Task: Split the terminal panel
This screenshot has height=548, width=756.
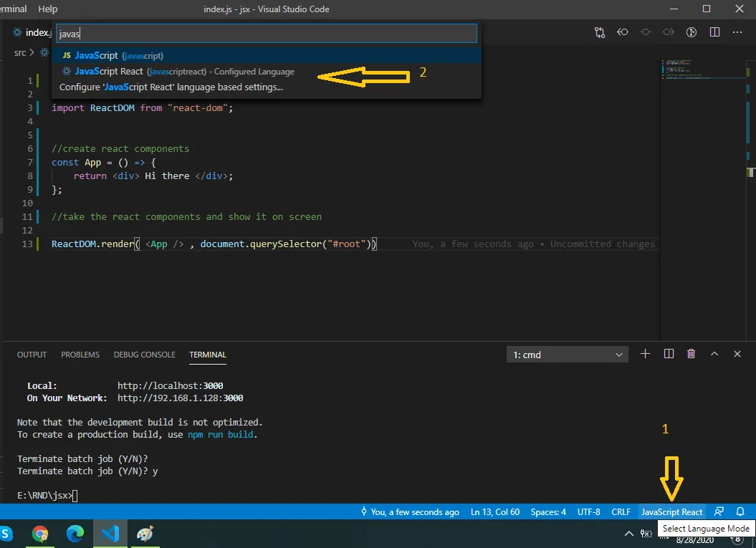Action: pyautogui.click(x=669, y=355)
